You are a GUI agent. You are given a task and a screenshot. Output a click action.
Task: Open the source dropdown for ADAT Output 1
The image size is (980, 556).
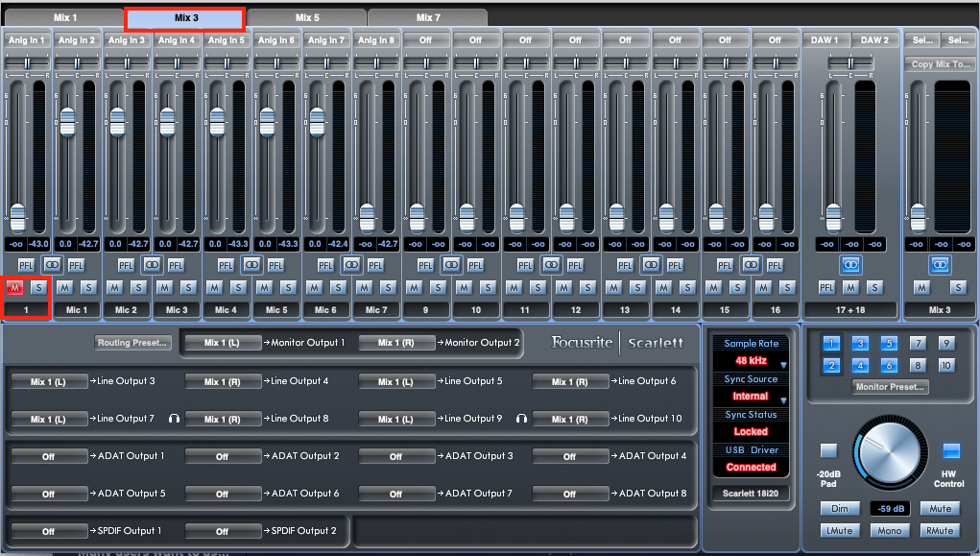coord(49,456)
